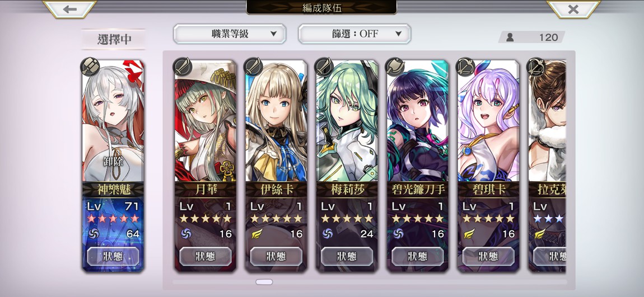Click the bow class icon on 碧琪卡 card

click(466, 67)
